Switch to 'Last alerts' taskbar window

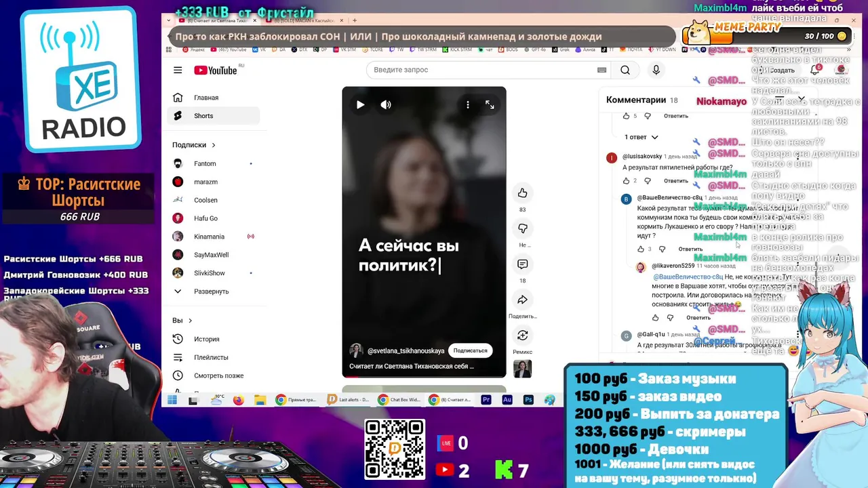349,400
